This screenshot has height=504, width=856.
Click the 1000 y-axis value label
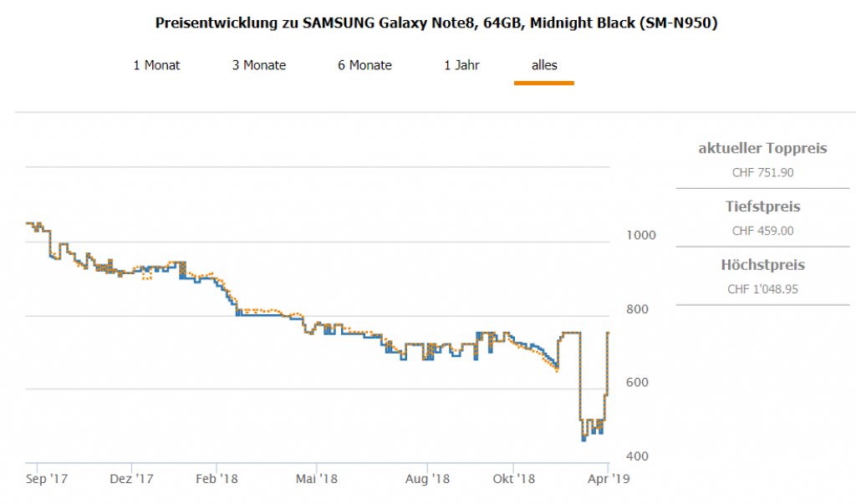tap(639, 236)
